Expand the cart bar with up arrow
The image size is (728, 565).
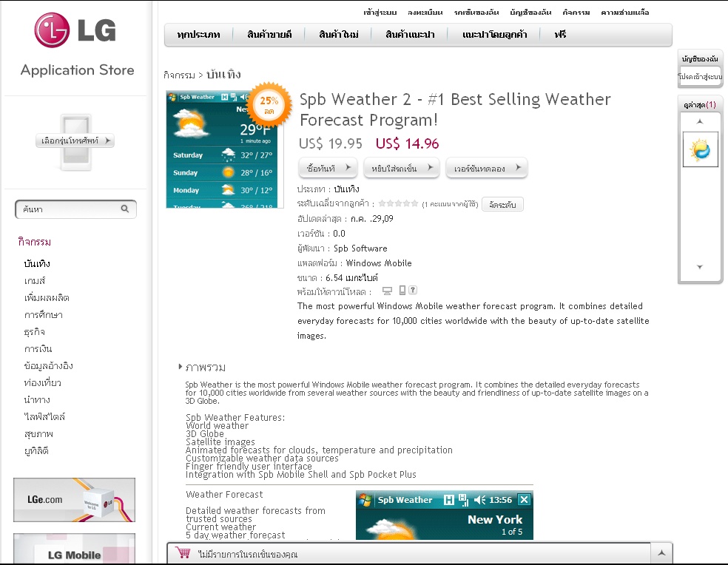pyautogui.click(x=661, y=553)
